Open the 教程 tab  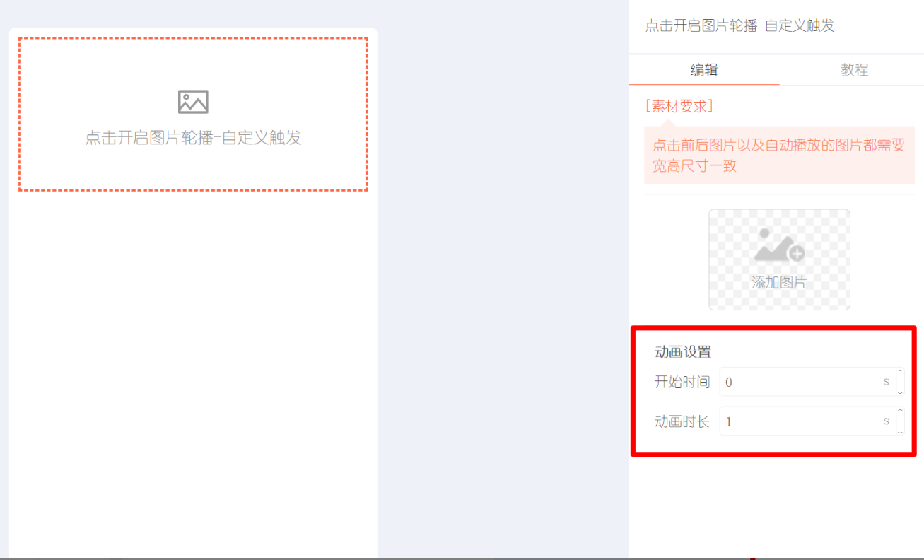(x=854, y=70)
